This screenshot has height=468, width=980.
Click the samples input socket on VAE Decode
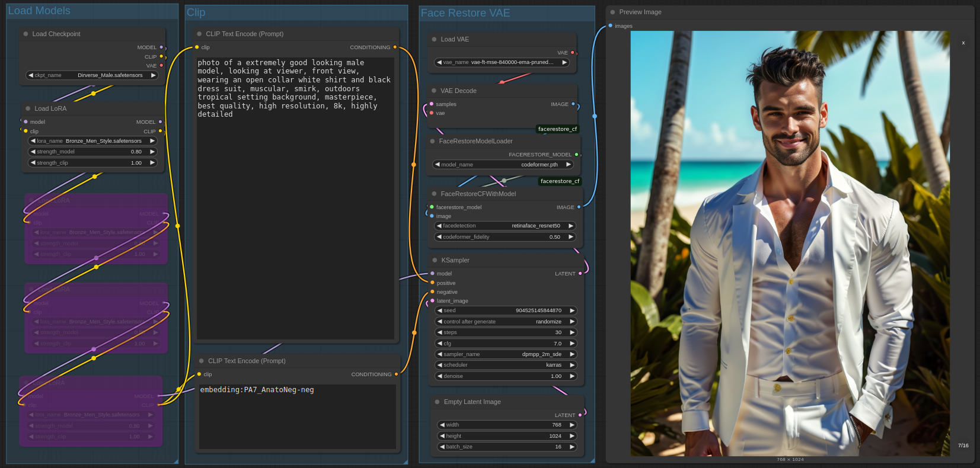431,104
